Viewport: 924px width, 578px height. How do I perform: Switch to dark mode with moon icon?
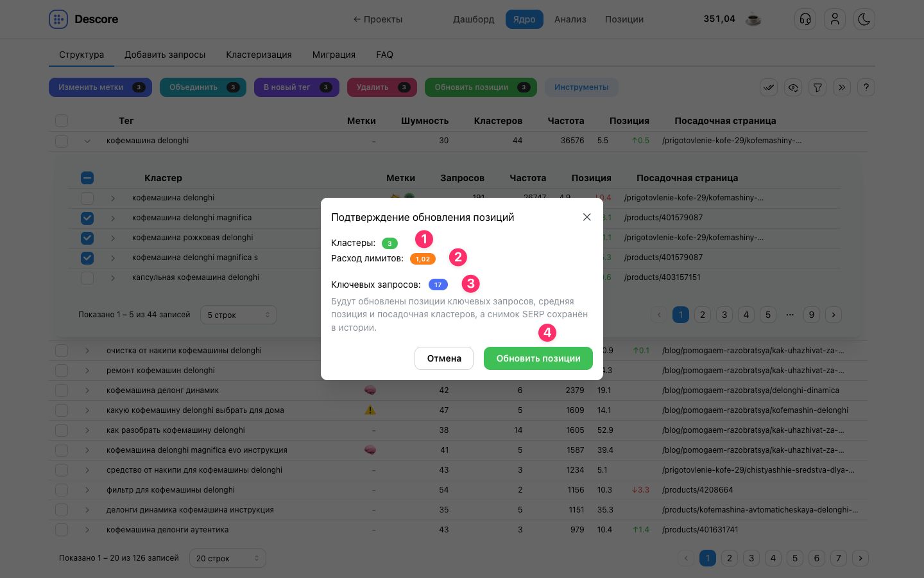(x=864, y=19)
